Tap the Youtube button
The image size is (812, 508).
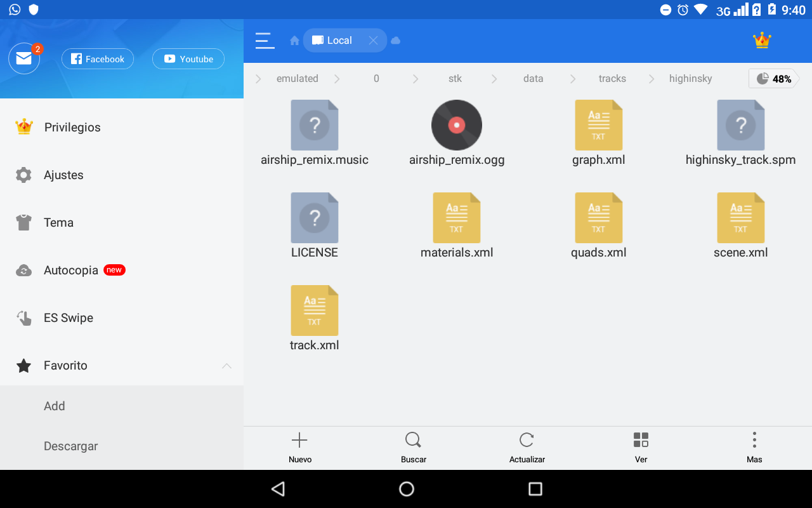[x=188, y=59]
